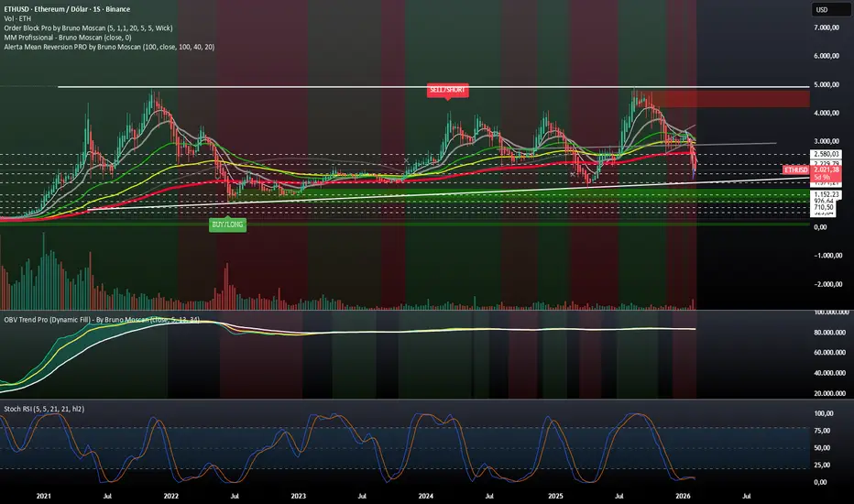Click the 2022 label on the time axis
854x504 pixels.
(171, 496)
